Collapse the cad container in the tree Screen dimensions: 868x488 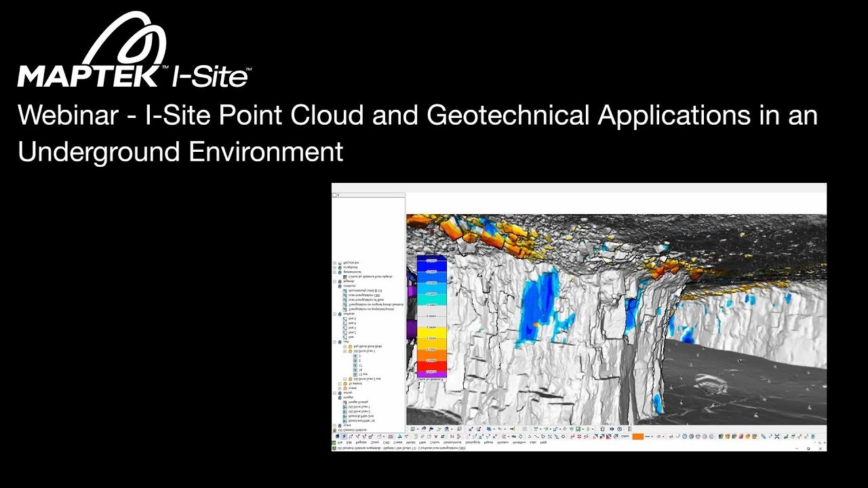click(x=334, y=342)
